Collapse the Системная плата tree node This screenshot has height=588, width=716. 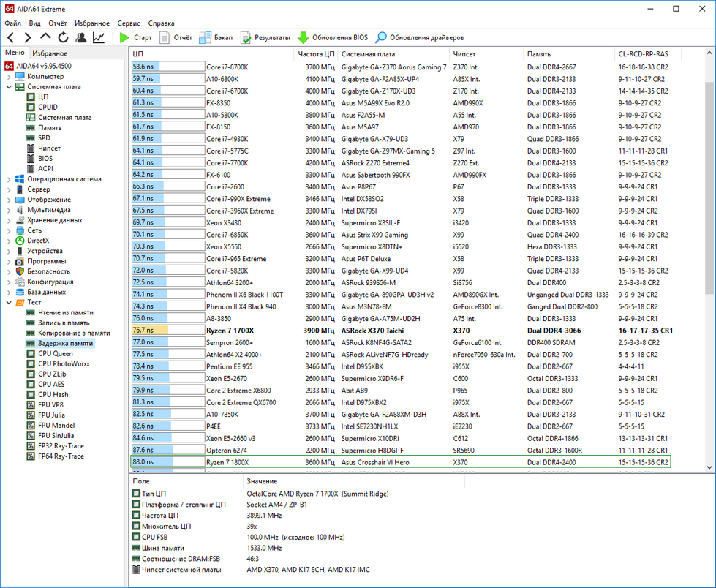click(x=9, y=86)
